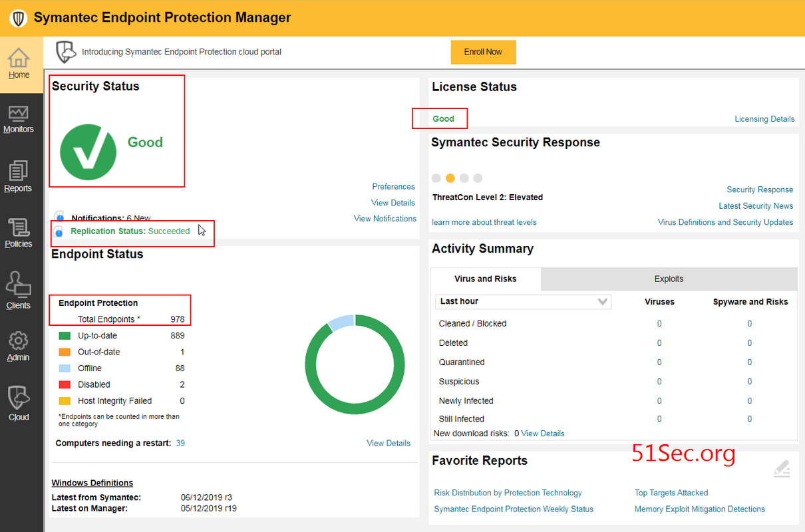Open Latest Security News link
The width and height of the screenshot is (805, 532).
pyautogui.click(x=756, y=206)
